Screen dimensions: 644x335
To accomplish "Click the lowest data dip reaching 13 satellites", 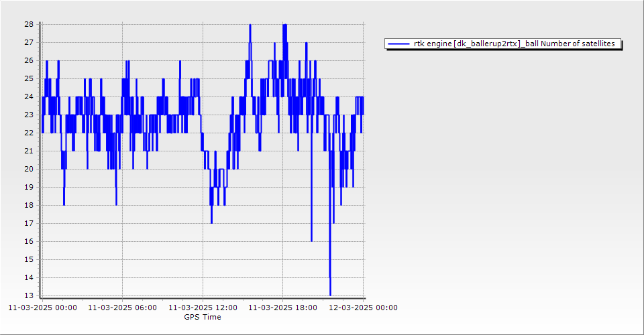I will [330, 294].
